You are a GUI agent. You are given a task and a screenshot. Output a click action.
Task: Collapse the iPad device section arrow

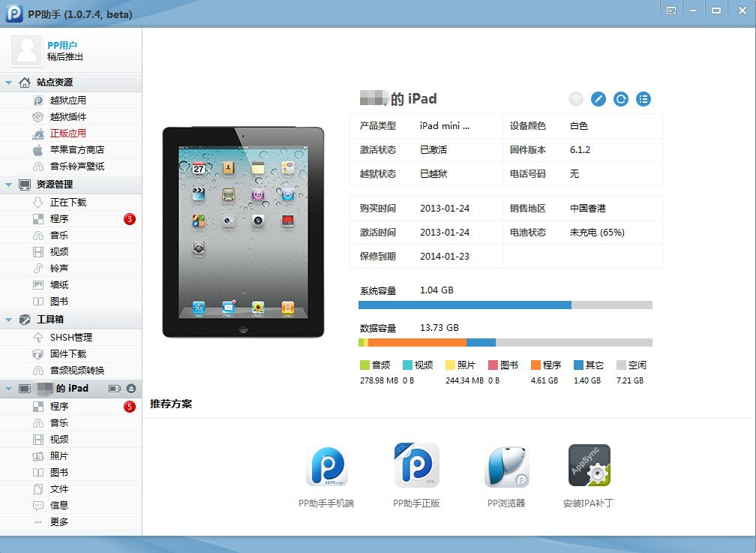click(x=8, y=389)
